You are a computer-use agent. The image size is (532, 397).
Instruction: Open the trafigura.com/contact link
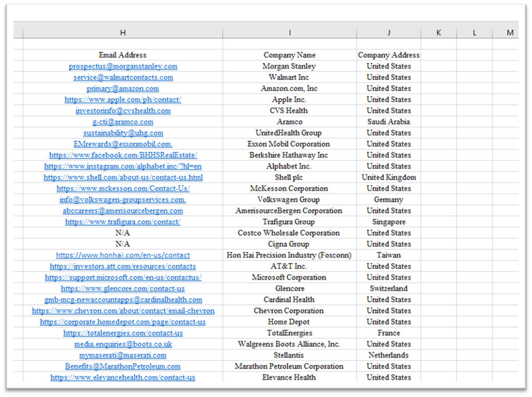123,222
